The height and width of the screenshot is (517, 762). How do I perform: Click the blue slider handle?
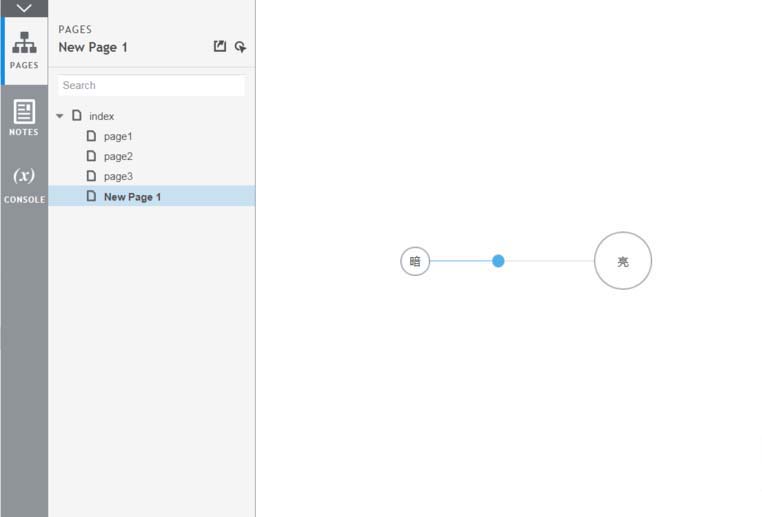click(498, 261)
